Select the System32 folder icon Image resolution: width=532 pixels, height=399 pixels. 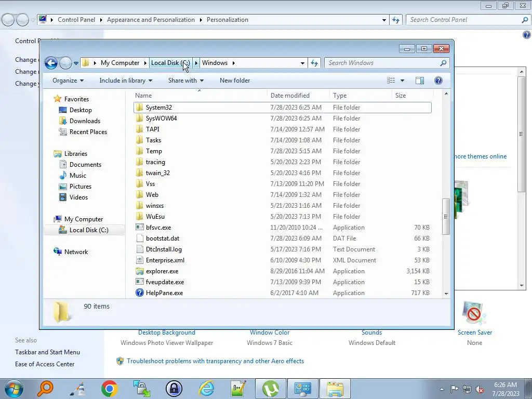(139, 107)
